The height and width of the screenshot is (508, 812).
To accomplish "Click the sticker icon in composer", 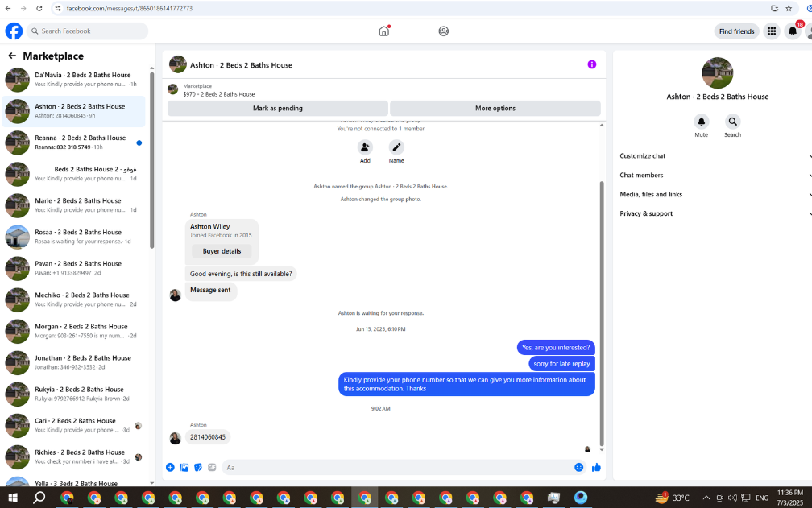I will coord(198,467).
